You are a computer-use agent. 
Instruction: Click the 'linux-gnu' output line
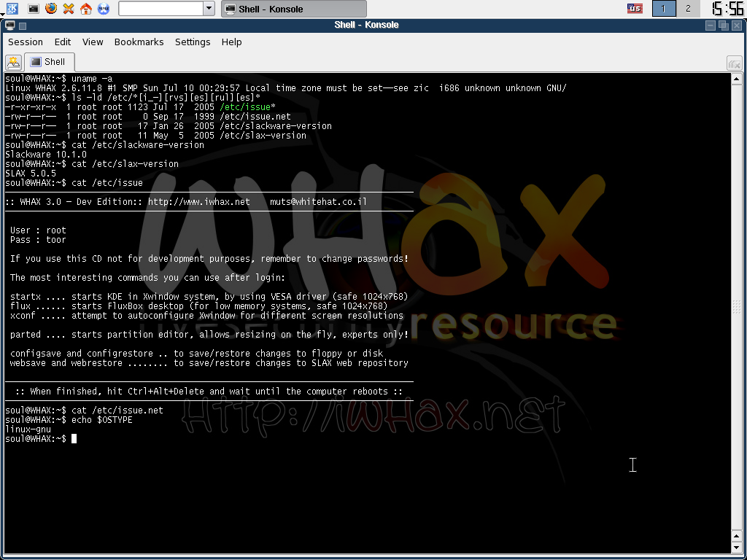pyautogui.click(x=28, y=429)
